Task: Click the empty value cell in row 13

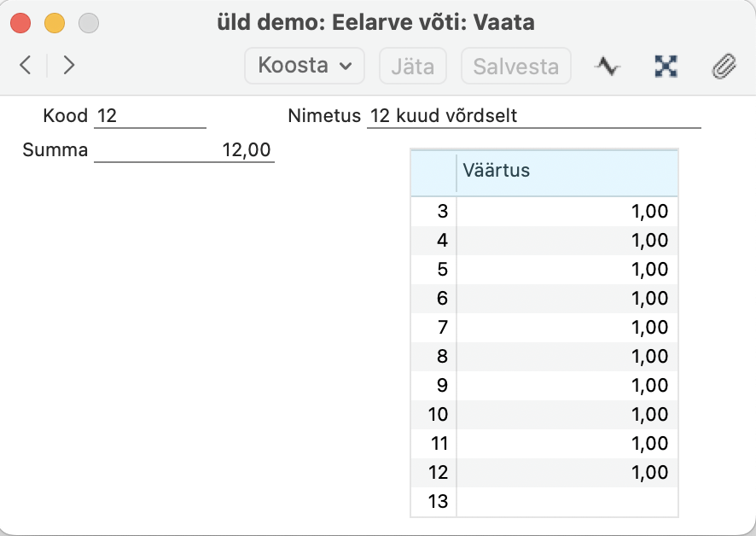Action: point(567,502)
